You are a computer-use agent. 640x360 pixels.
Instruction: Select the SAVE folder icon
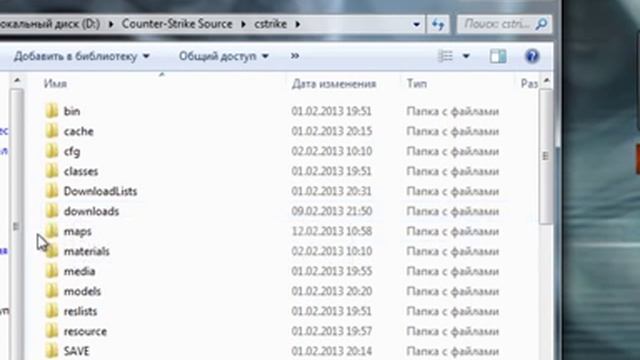point(52,351)
